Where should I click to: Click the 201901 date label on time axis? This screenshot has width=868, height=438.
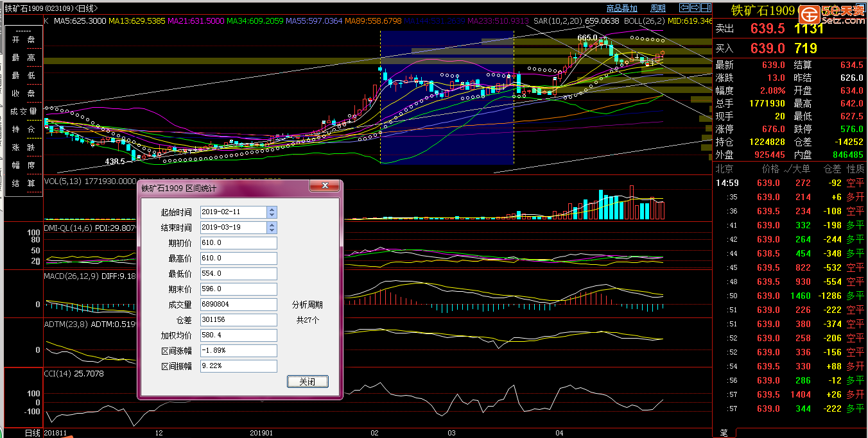click(263, 434)
